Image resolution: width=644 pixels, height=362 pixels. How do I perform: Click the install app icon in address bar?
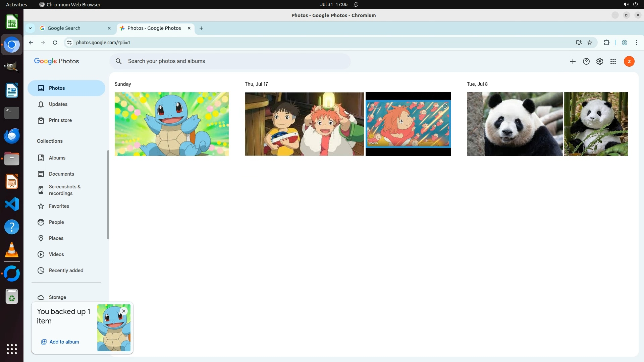click(x=579, y=43)
